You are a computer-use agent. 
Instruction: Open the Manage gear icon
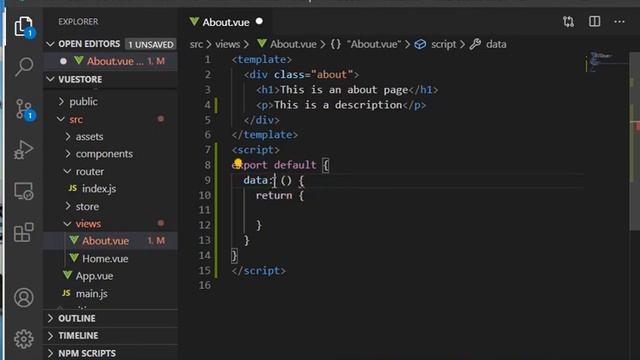coord(24,339)
